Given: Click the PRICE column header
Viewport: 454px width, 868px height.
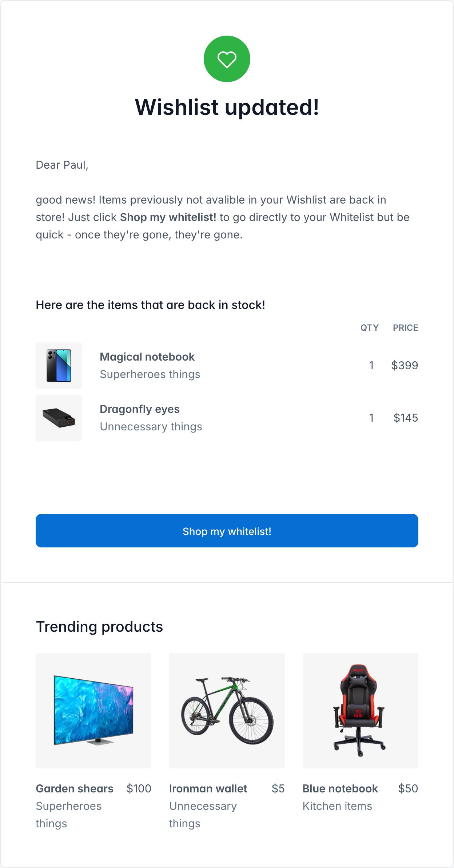Looking at the screenshot, I should tap(405, 327).
